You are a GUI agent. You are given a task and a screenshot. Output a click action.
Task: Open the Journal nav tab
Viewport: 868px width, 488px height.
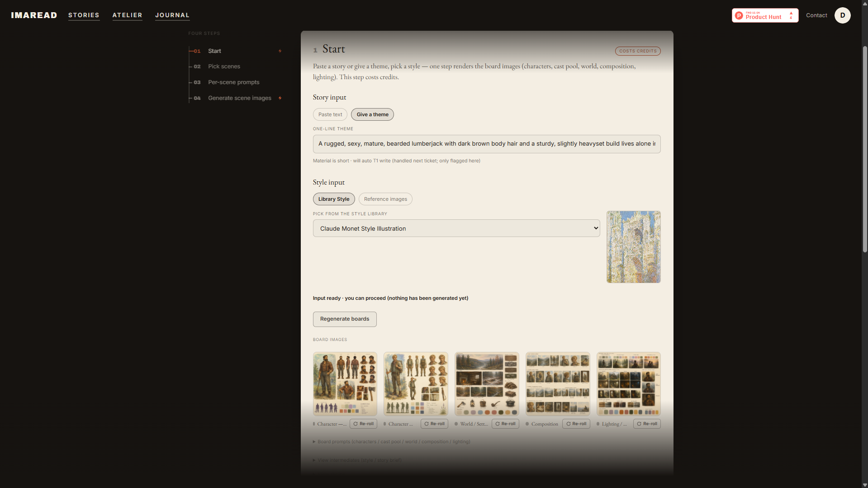click(x=172, y=15)
